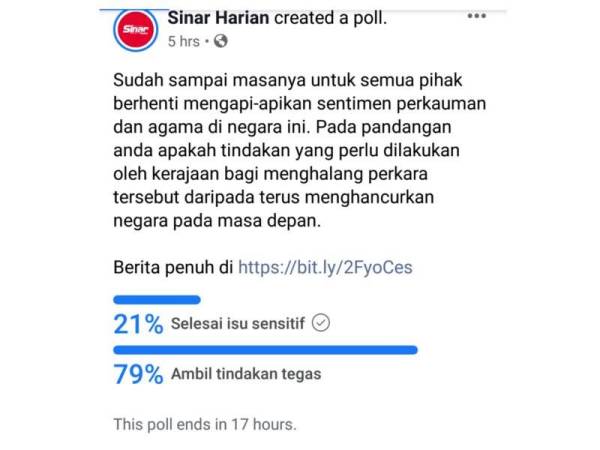The width and height of the screenshot is (600, 450).
Task: Click the Sinar Harian profile logo
Action: point(133,30)
